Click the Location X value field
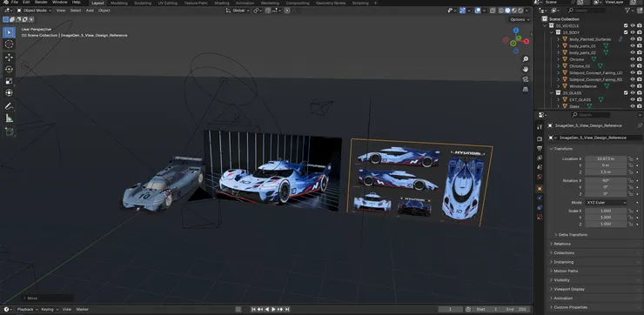644x315 pixels. click(x=606, y=158)
